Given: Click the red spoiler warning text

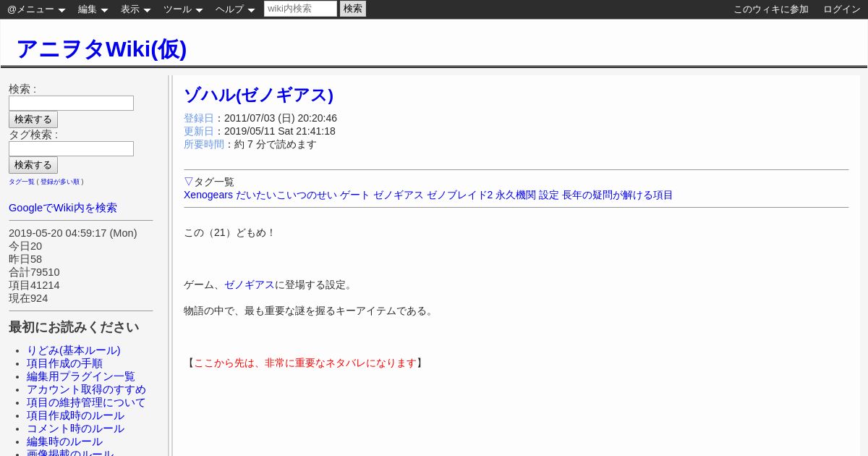Looking at the screenshot, I should point(305,363).
